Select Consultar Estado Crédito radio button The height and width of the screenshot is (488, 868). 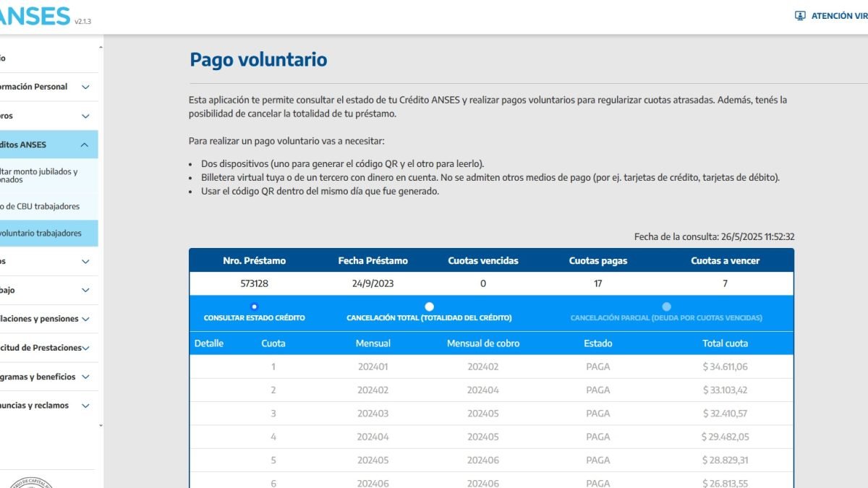254,307
